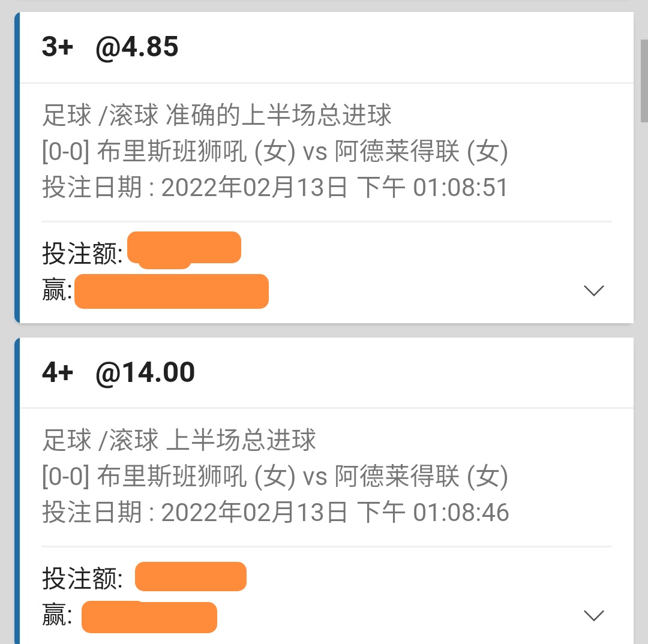
Task: Click the hidden win amount in the 3+ card
Action: pos(172,291)
